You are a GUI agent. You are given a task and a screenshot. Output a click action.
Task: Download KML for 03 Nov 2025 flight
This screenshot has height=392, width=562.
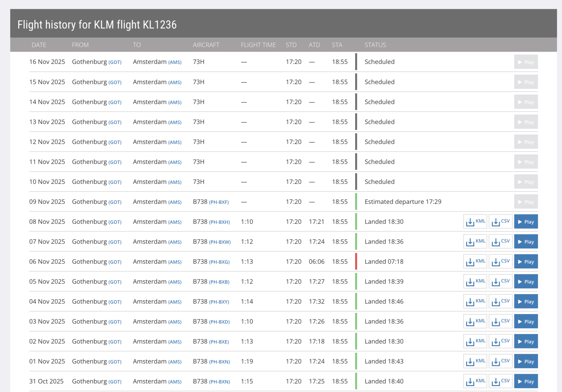coord(475,321)
